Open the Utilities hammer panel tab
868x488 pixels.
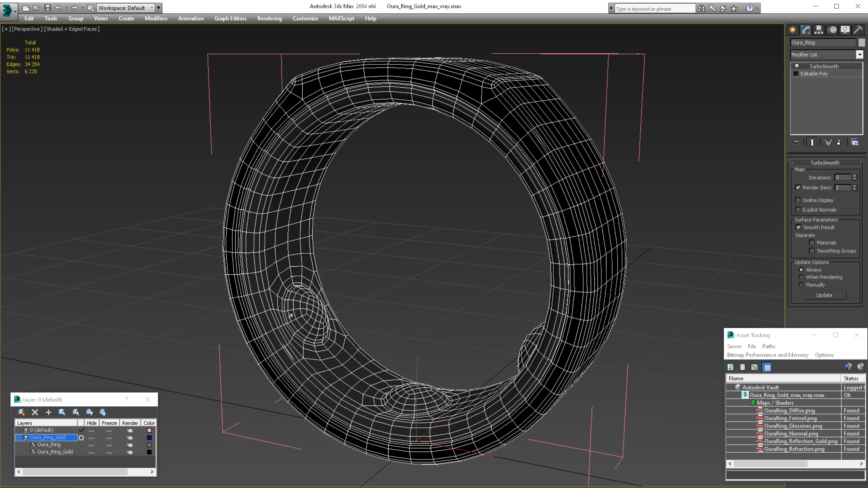(x=858, y=30)
